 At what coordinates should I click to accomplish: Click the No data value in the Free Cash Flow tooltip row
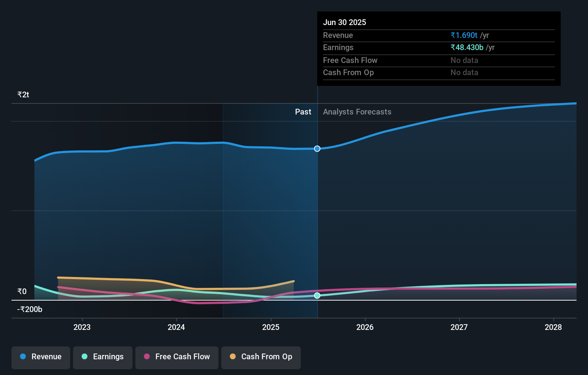point(464,60)
